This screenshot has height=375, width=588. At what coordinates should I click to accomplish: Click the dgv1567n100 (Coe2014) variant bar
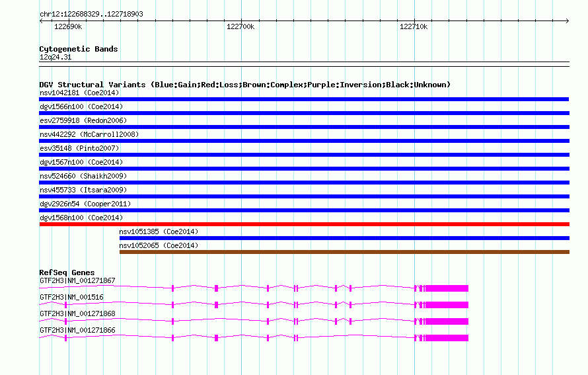tap(304, 169)
